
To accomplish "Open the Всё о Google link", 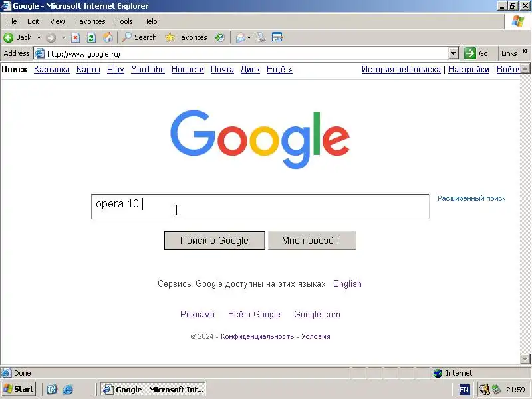I will [254, 314].
